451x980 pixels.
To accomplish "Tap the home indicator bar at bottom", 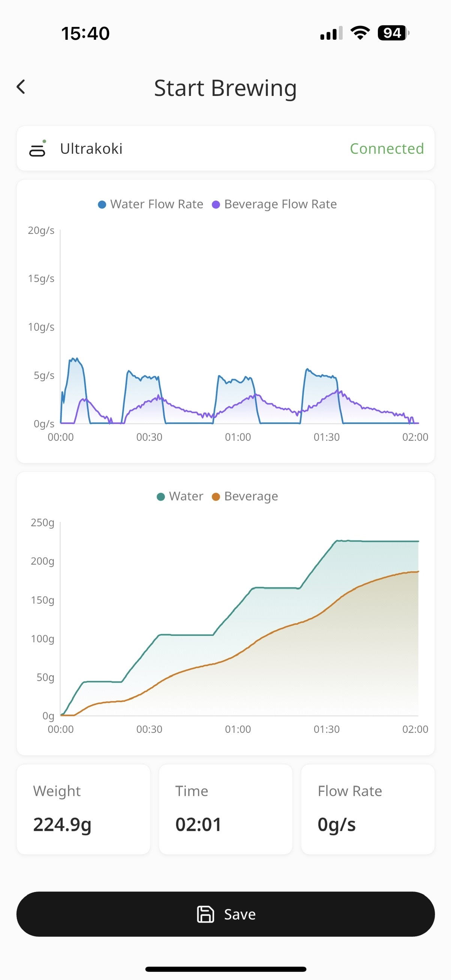I will [x=225, y=969].
